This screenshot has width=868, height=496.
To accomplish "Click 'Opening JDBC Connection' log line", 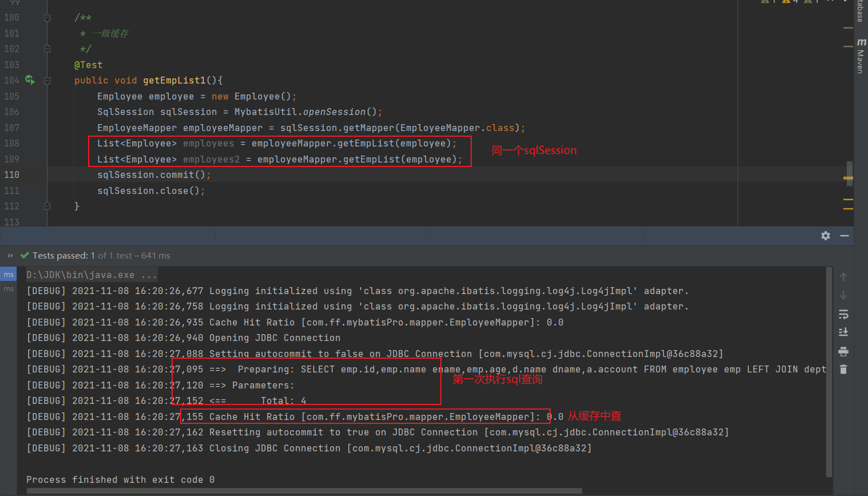I will 184,338.
